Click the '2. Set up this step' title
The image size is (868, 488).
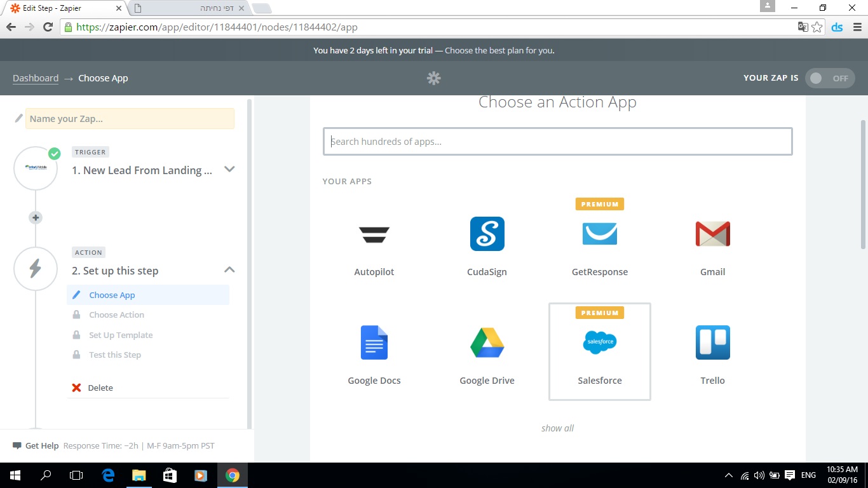(x=115, y=271)
